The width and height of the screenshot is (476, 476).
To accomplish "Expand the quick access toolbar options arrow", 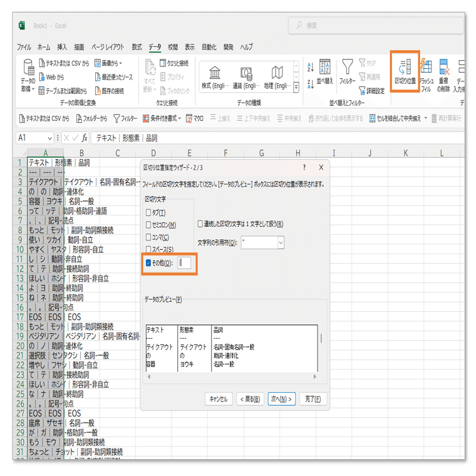I will 426,118.
